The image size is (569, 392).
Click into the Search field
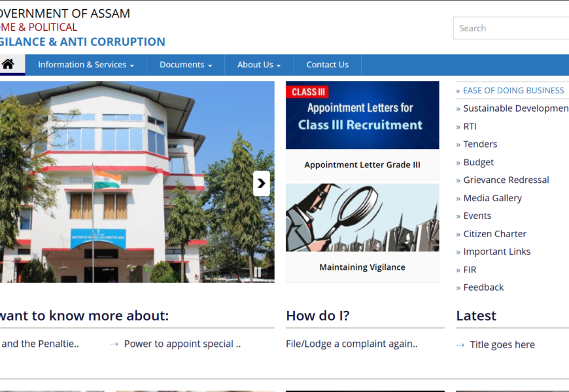pyautogui.click(x=511, y=28)
